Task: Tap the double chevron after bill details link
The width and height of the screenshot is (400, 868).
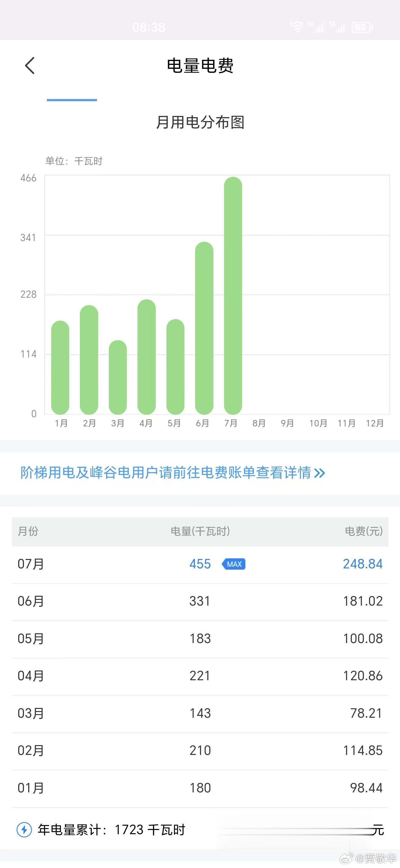Action: [319, 473]
